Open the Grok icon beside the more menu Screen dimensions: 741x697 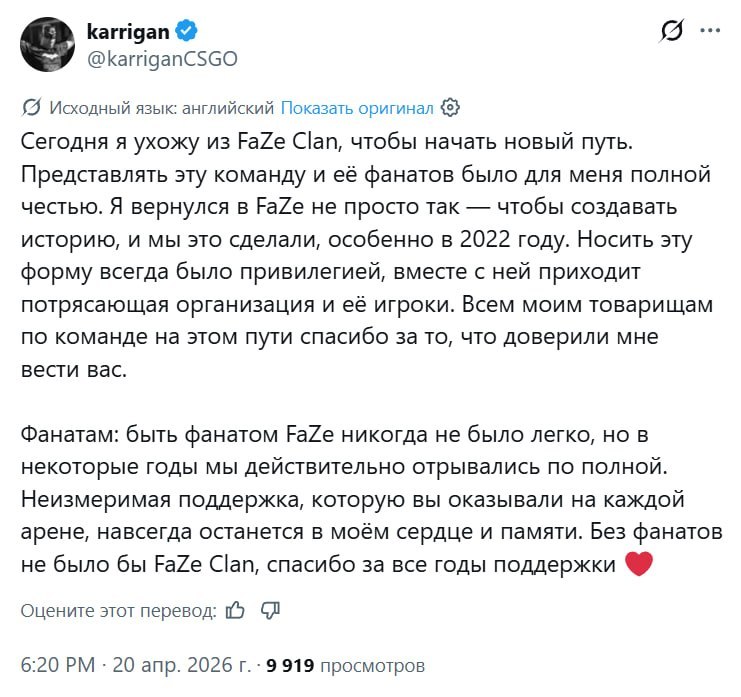(672, 33)
